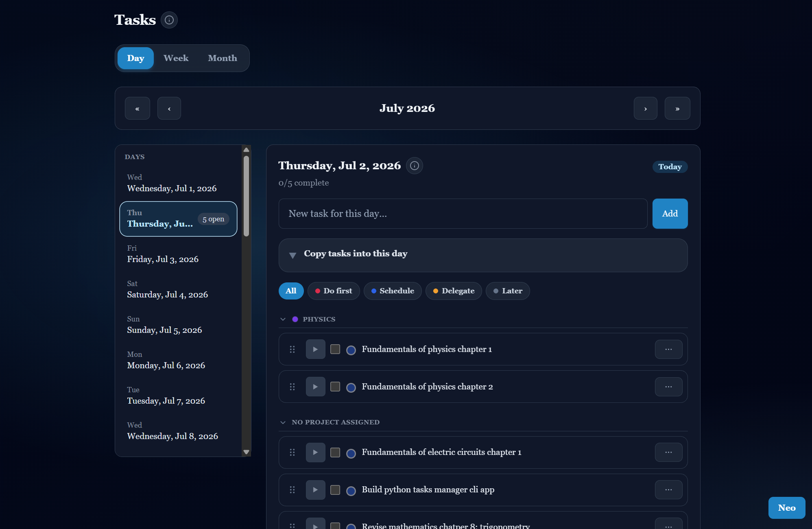Start timer for Fundamentals of physics chapter 1

coord(315,349)
